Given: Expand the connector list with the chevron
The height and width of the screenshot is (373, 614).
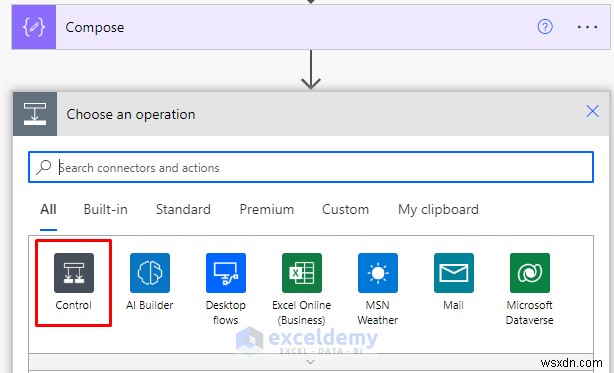Looking at the screenshot, I should point(311,362).
